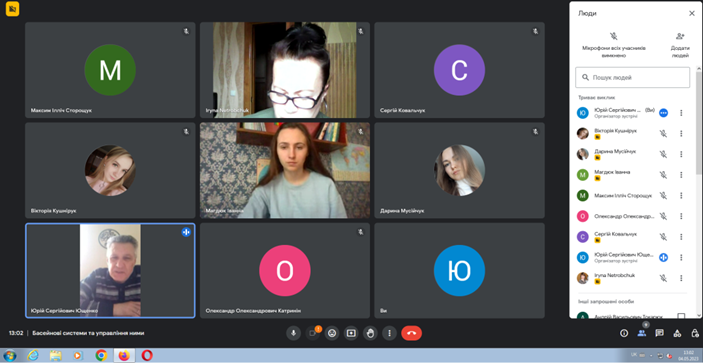The height and width of the screenshot is (363, 703).
Task: Open the activities icon
Action: pyautogui.click(x=677, y=333)
